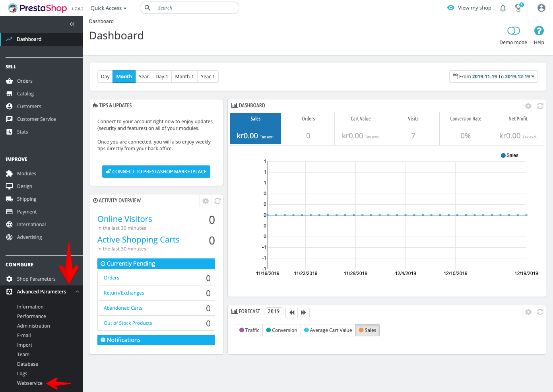Open the Performance submenu item
Image resolution: width=553 pixels, height=392 pixels.
pos(31,316)
